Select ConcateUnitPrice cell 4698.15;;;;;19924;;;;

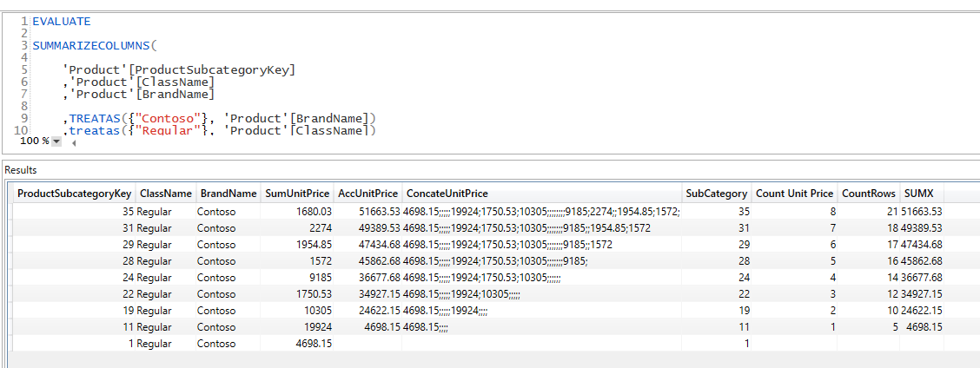point(542,311)
